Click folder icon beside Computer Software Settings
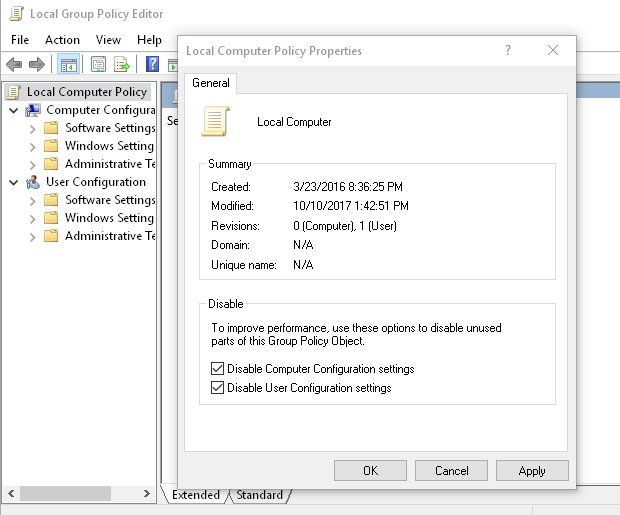This screenshot has height=515, width=620. pyautogui.click(x=51, y=128)
